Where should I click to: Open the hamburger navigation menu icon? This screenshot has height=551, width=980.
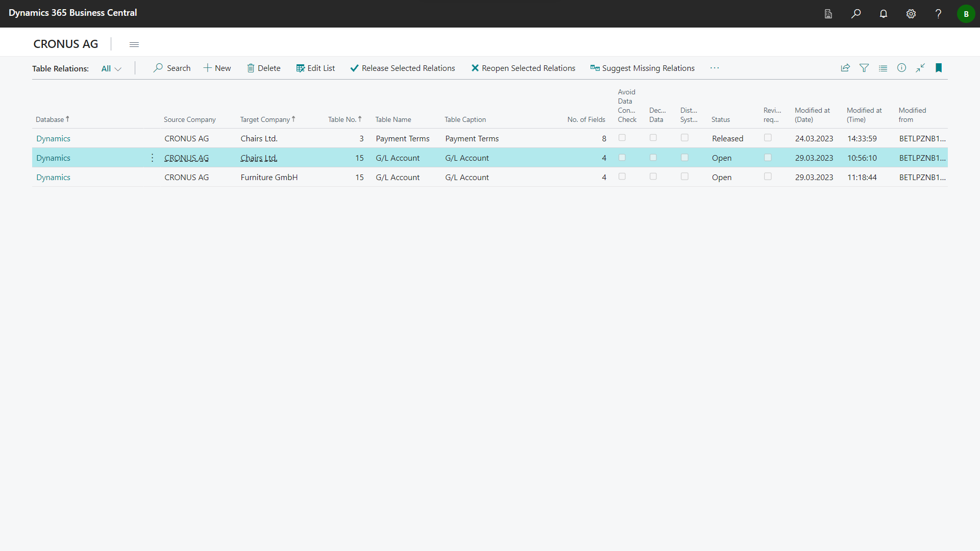134,44
